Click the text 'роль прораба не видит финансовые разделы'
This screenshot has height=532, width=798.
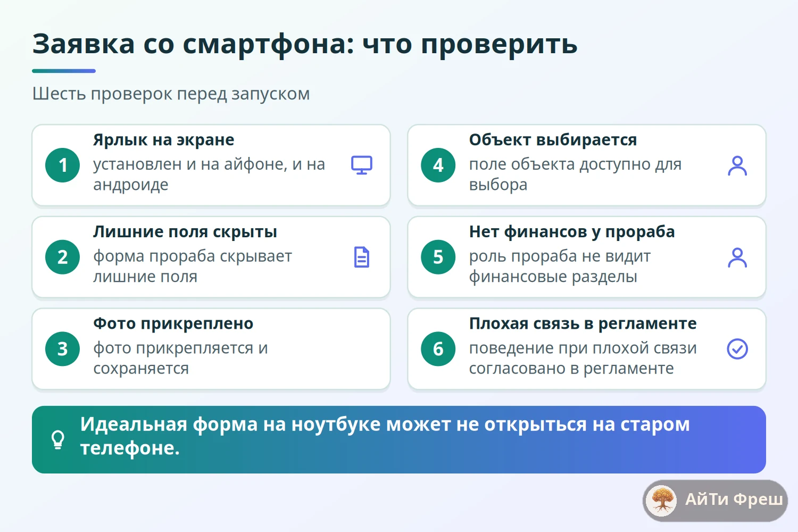click(560, 266)
